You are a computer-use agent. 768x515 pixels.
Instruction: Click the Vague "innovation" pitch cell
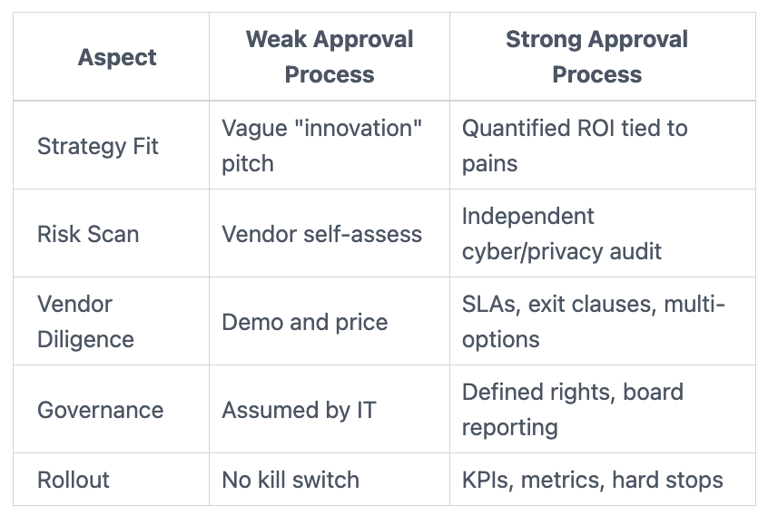coord(322,146)
